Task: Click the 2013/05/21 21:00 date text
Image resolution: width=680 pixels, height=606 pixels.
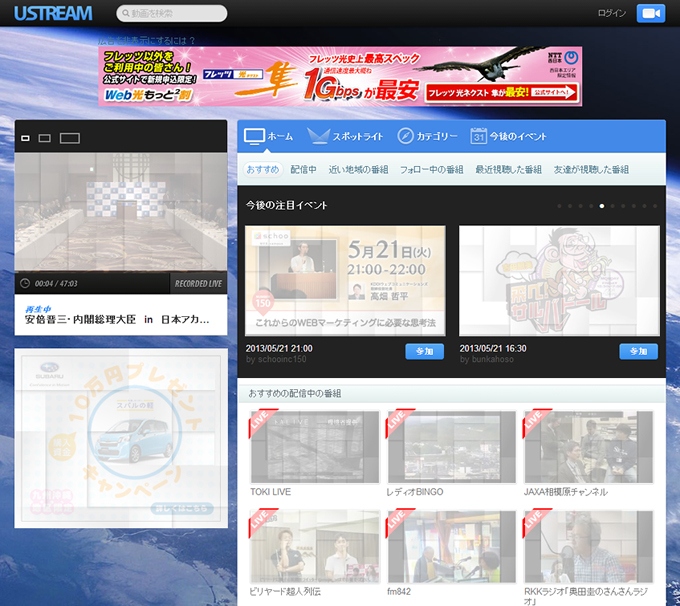Action: click(x=279, y=348)
